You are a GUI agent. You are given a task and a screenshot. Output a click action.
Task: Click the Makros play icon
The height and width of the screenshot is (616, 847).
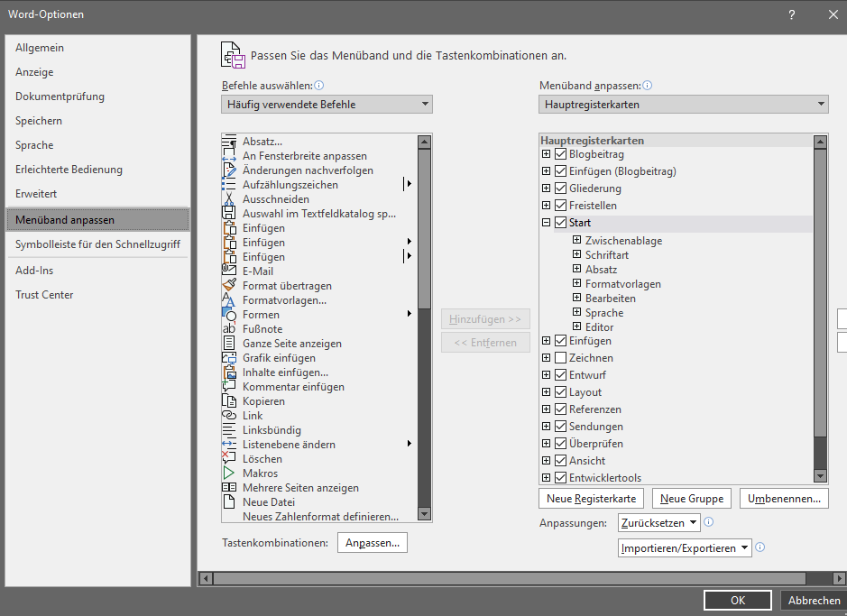point(229,473)
